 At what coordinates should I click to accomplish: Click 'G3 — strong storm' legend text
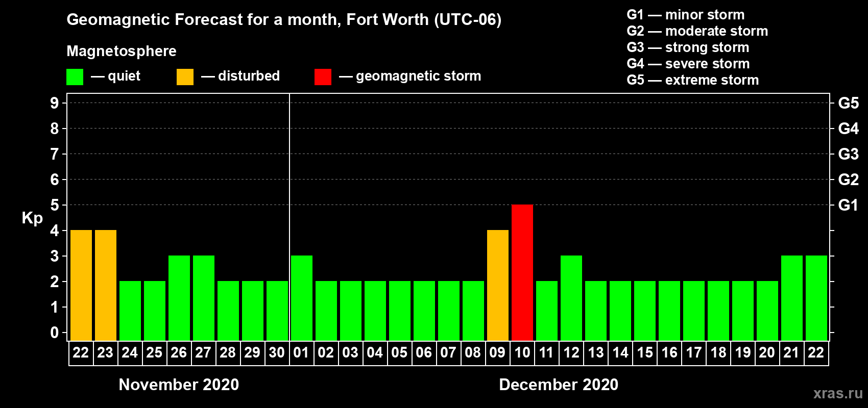pos(688,47)
